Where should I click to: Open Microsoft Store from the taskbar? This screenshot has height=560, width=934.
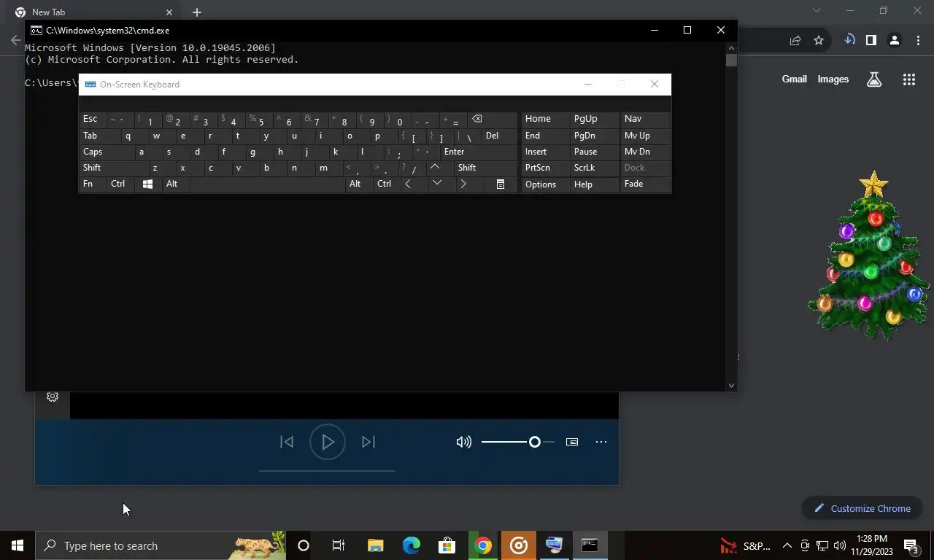coord(447,545)
